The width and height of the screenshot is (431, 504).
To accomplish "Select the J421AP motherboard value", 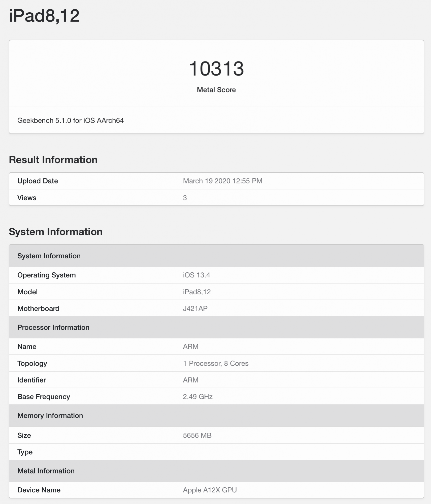I will (195, 308).
